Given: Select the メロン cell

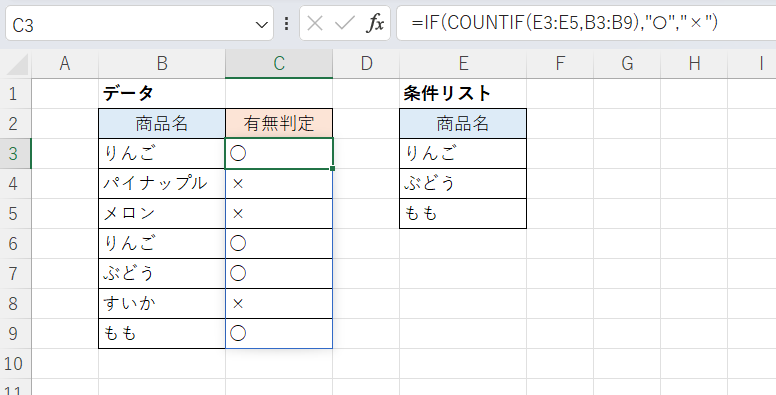Looking at the screenshot, I should (x=162, y=213).
